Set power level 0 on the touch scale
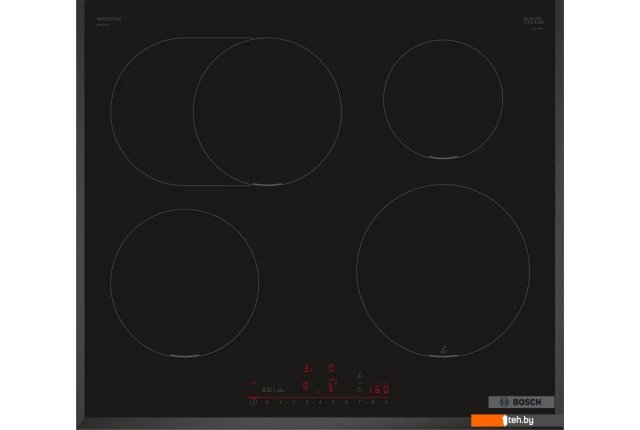 pos(267,402)
